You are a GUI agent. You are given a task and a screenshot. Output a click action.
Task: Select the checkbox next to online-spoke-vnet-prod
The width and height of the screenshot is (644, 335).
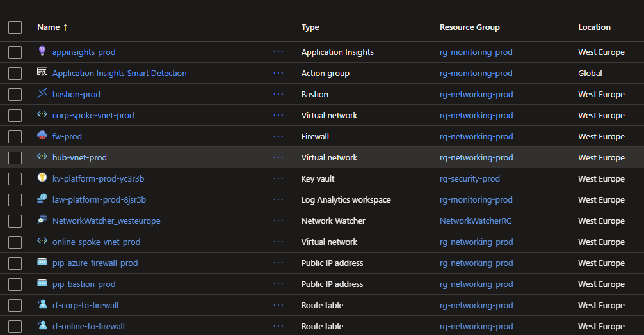click(15, 242)
